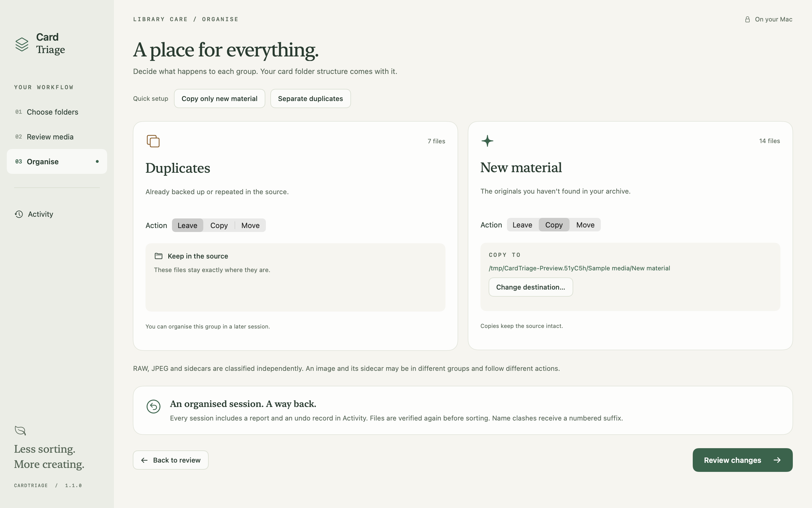Click the Activity clock-history icon in sidebar
The height and width of the screenshot is (508, 812).
(19, 214)
